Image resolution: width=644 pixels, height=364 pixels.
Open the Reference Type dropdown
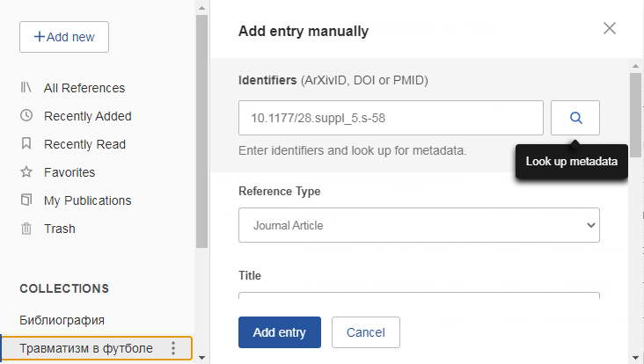[419, 225]
